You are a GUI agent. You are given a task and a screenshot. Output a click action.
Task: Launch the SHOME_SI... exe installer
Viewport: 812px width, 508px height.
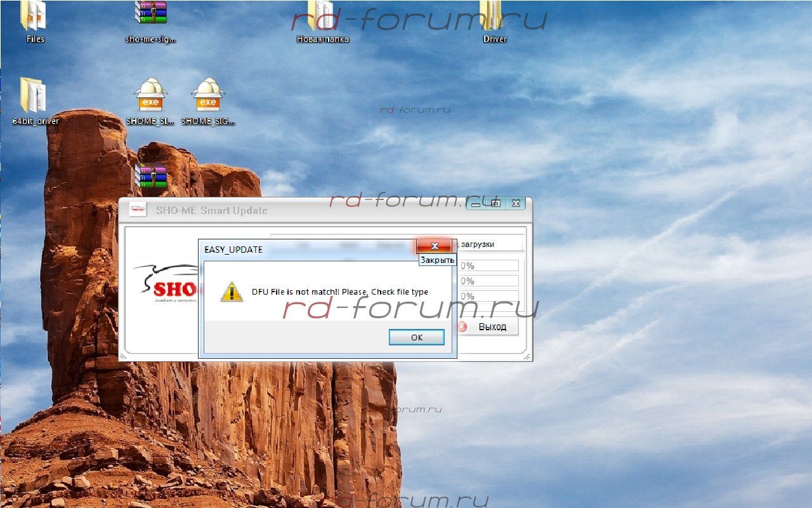[150, 98]
